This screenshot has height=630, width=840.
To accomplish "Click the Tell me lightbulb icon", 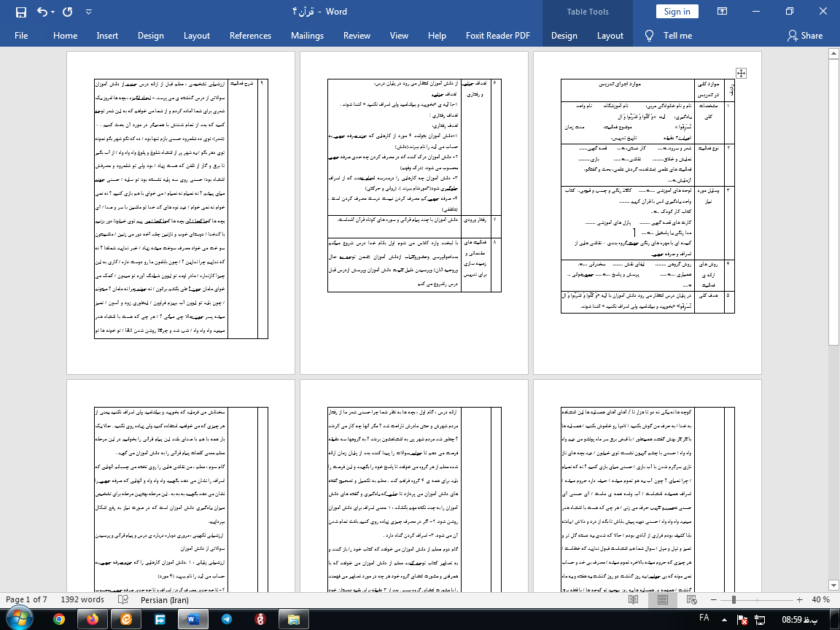I will 649,35.
